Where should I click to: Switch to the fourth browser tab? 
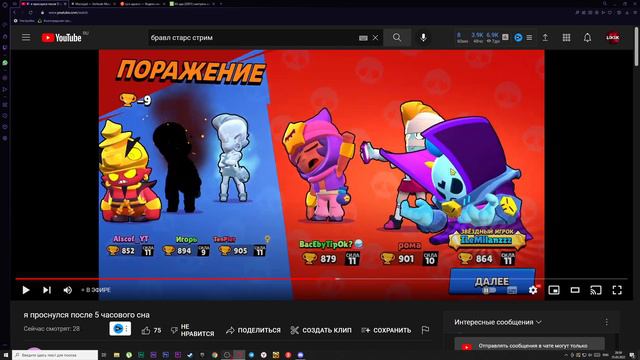pyautogui.click(x=192, y=4)
